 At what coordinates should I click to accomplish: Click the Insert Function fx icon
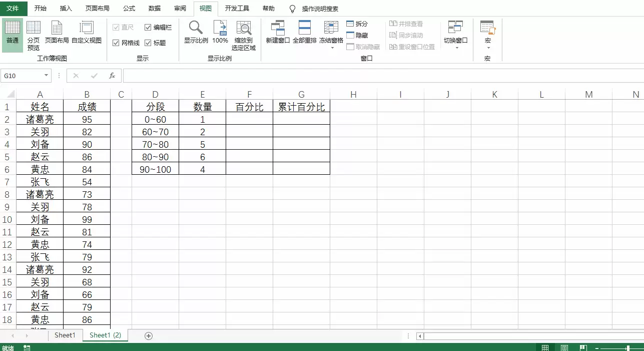(112, 76)
